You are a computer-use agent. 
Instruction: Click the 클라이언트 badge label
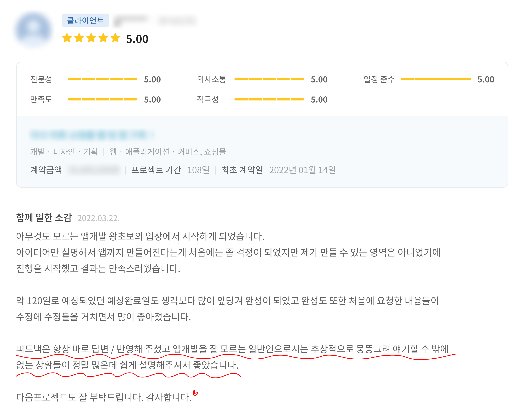tap(85, 20)
